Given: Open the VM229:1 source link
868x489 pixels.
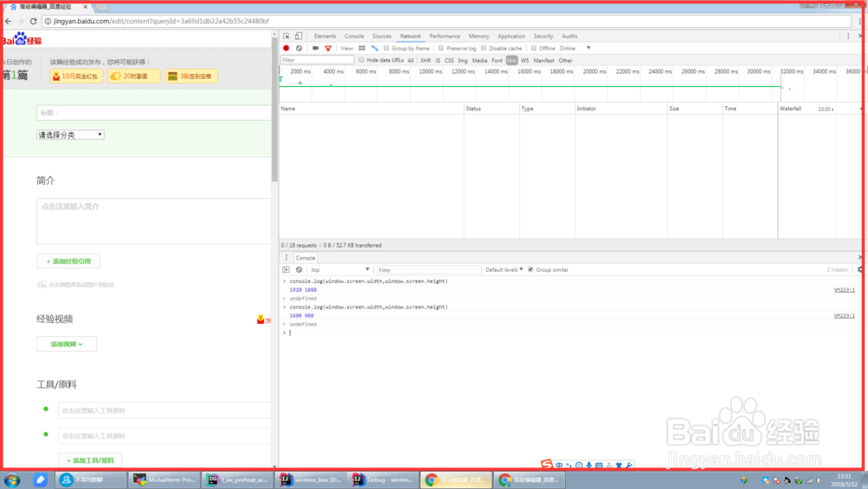Looking at the screenshot, I should pyautogui.click(x=845, y=315).
